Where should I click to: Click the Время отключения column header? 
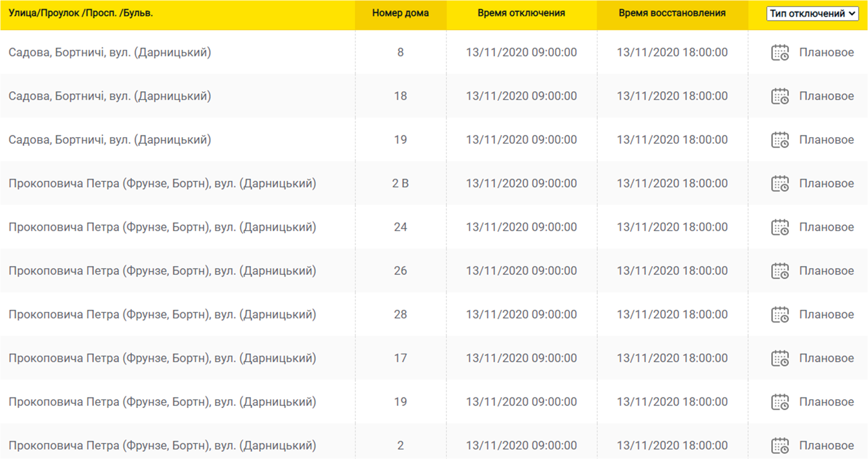[521, 13]
